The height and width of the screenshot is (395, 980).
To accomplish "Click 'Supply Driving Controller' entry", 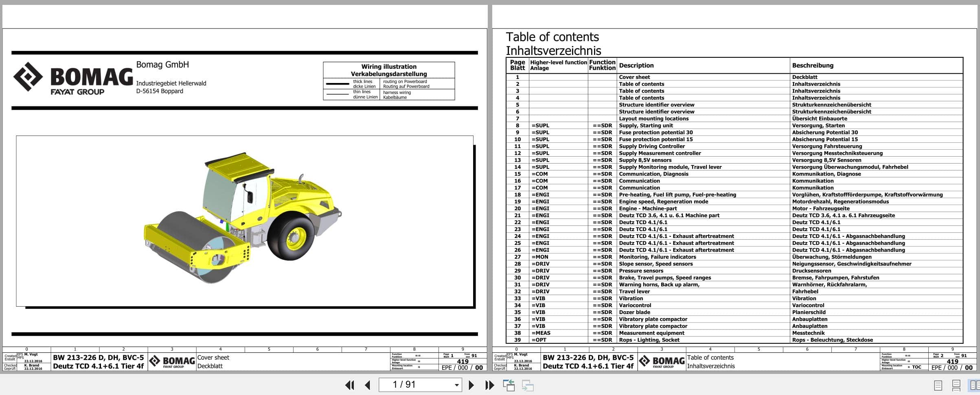I will pyautogui.click(x=652, y=146).
